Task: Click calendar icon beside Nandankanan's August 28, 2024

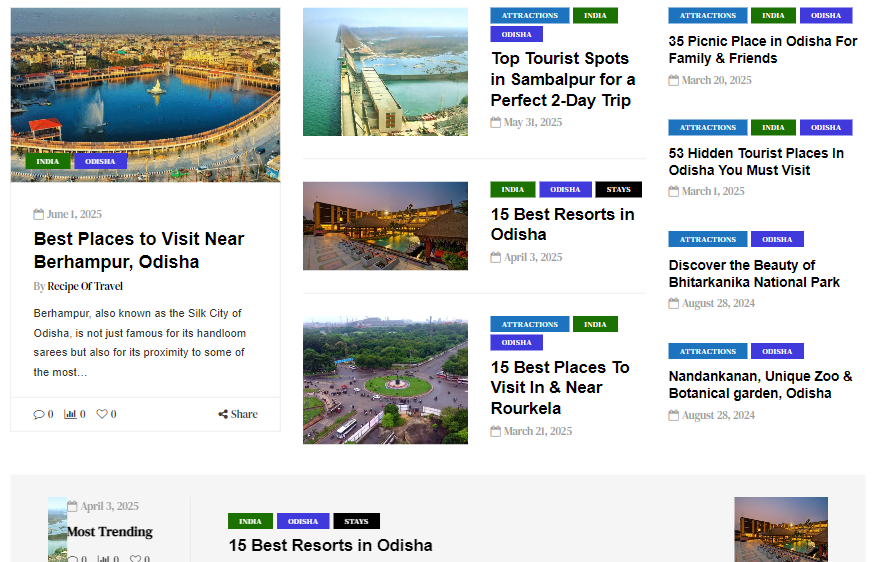Action: [x=673, y=415]
